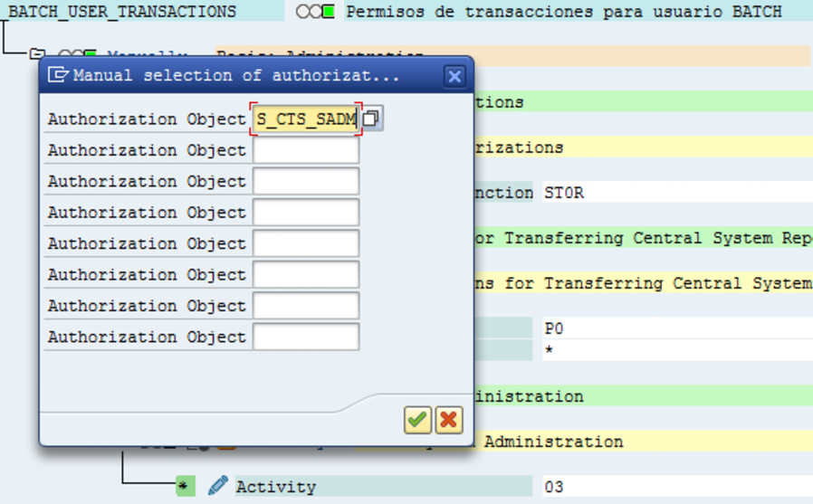Click 'Permisos de transacciones para usuario BATCH' text

point(564,12)
